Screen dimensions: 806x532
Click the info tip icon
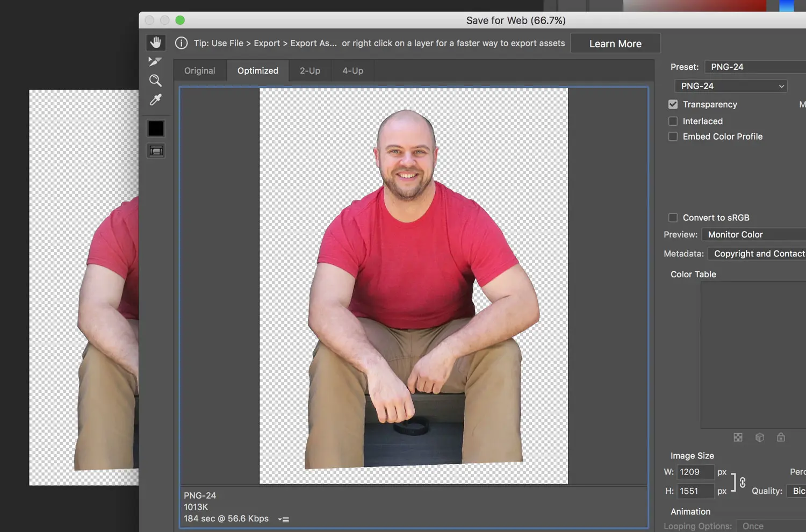(x=182, y=43)
